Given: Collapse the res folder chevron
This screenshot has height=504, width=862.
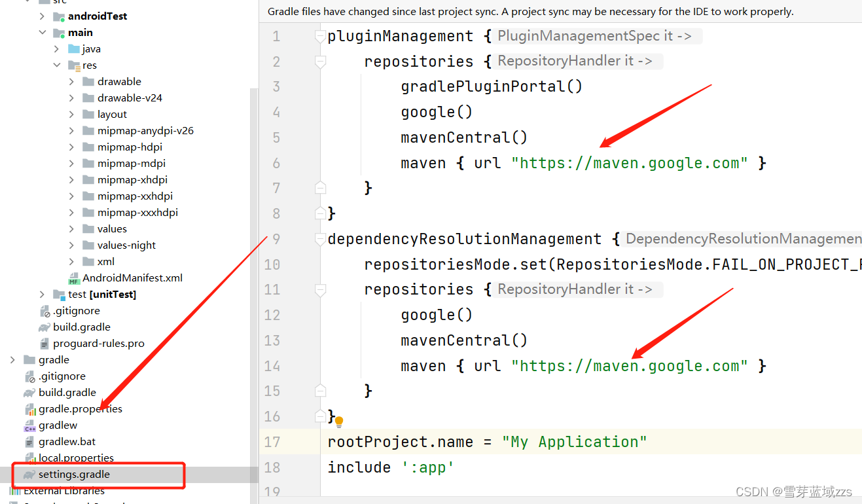Looking at the screenshot, I should click(56, 65).
